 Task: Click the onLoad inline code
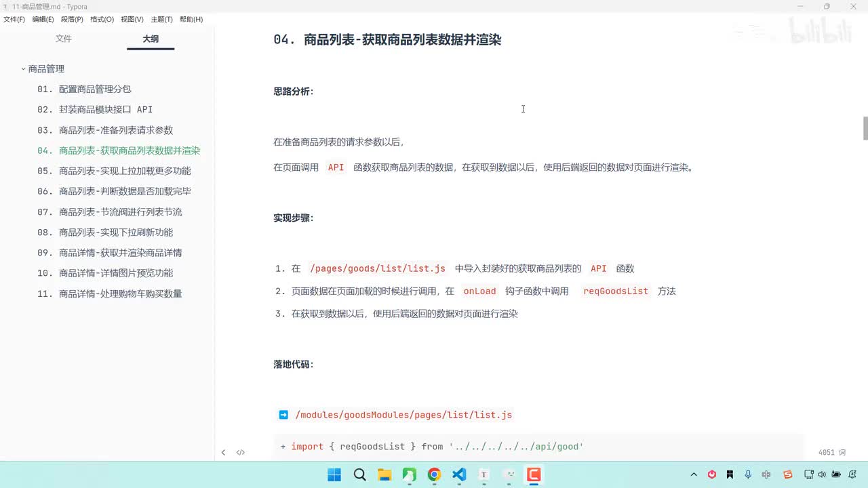tap(479, 291)
